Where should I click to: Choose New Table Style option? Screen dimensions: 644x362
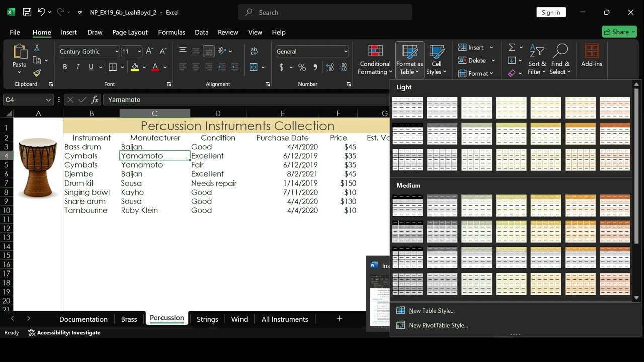[432, 311]
